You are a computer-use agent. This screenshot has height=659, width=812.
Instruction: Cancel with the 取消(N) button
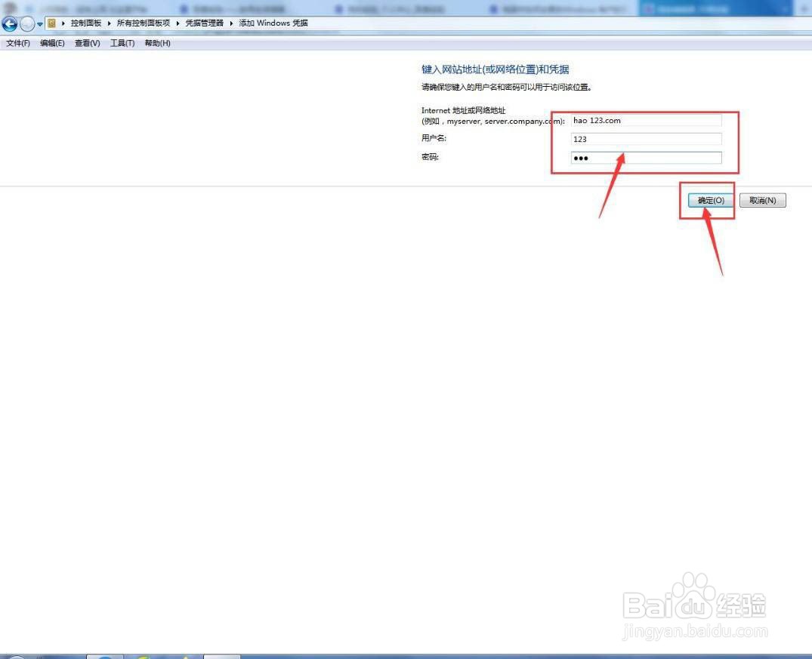pyautogui.click(x=763, y=200)
